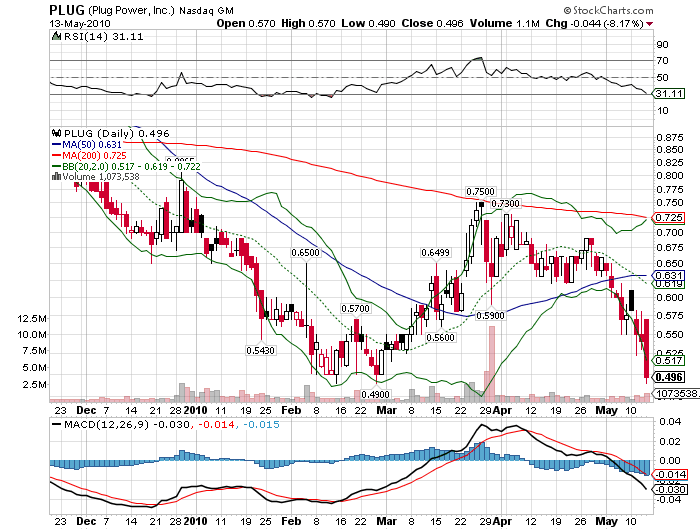Click the 13-May-2010 date text
This screenshot has height=530, width=700.
click(x=80, y=23)
